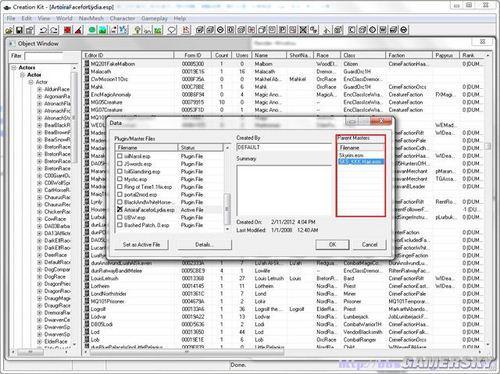The width and height of the screenshot is (500, 374).
Task: Click the speech bubble toolbar icon
Action: coord(172,30)
